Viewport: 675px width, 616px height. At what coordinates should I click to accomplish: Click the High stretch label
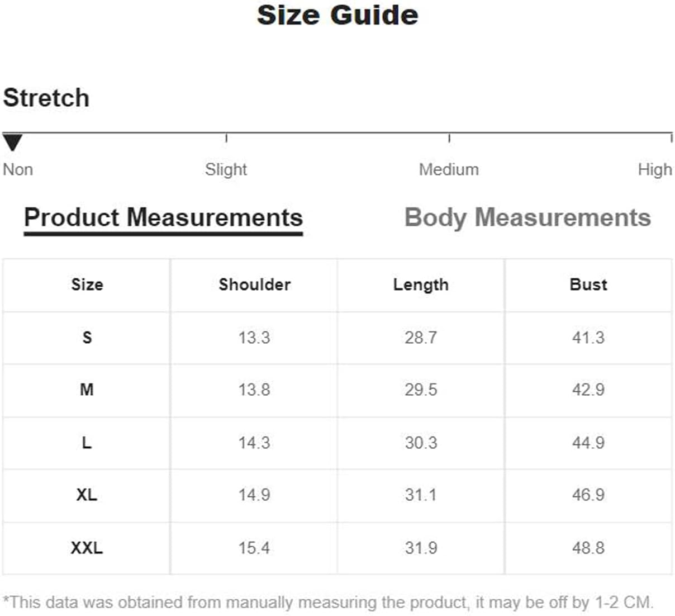(x=655, y=169)
